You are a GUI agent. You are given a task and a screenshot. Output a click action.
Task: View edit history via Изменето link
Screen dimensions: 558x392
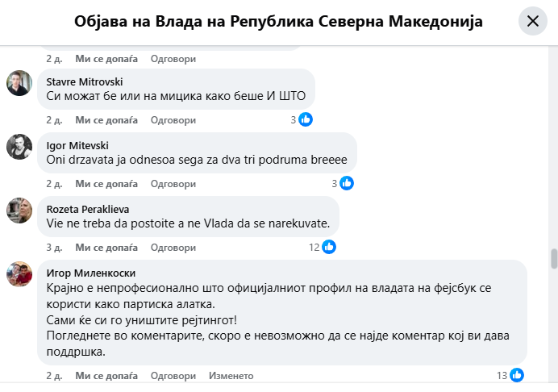pos(231,376)
